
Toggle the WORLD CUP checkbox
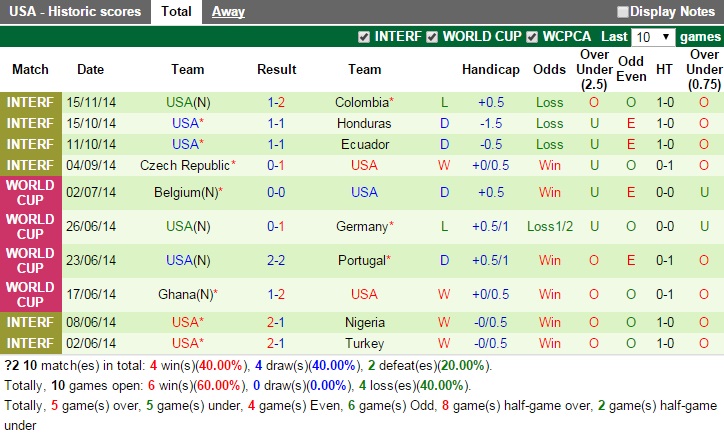[432, 37]
